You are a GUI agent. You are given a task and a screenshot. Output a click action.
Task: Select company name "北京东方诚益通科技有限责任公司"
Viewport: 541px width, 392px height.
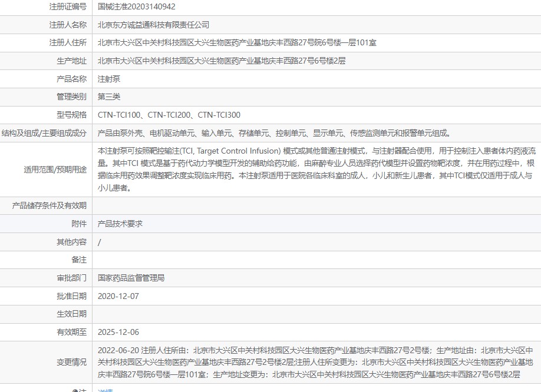click(154, 25)
